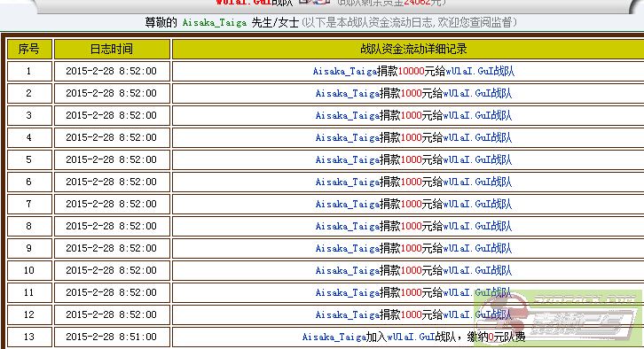644x349 pixels.
Task: Open the green Aisaka_Taiga username in greeting
Action: click(x=215, y=22)
